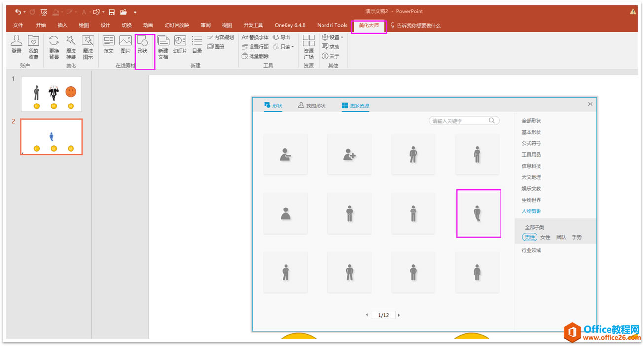644x346 pixels.
Task: Click the Undo arrow in quick access
Action: click(18, 12)
